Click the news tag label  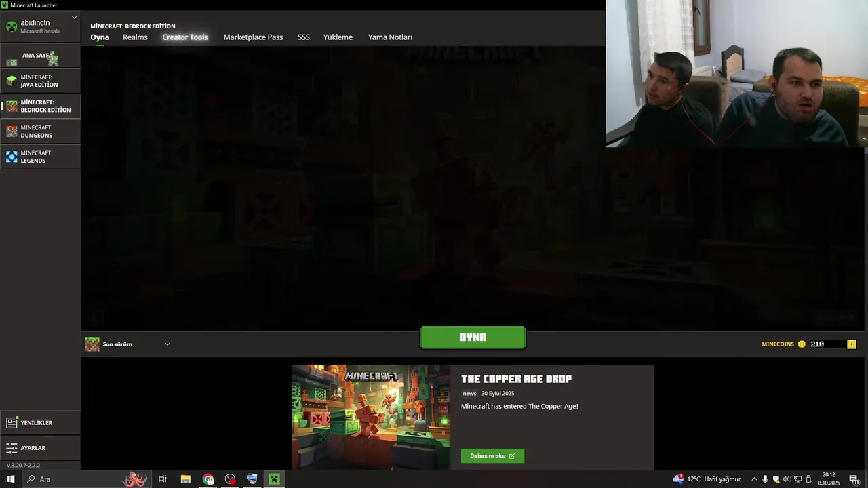(x=469, y=394)
